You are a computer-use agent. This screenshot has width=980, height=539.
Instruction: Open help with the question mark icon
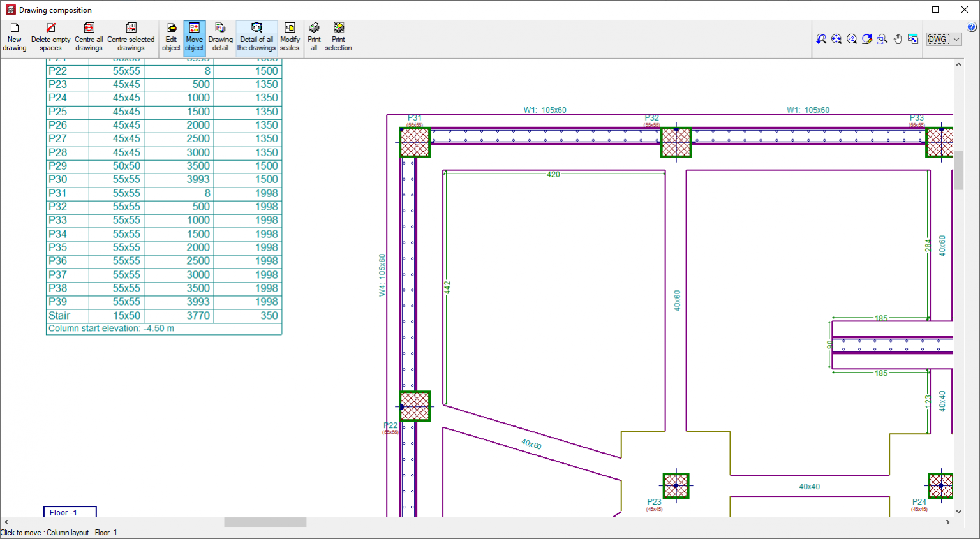972,27
